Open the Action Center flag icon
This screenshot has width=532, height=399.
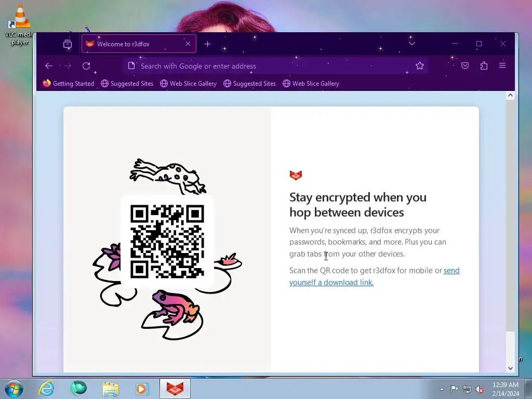click(x=454, y=389)
